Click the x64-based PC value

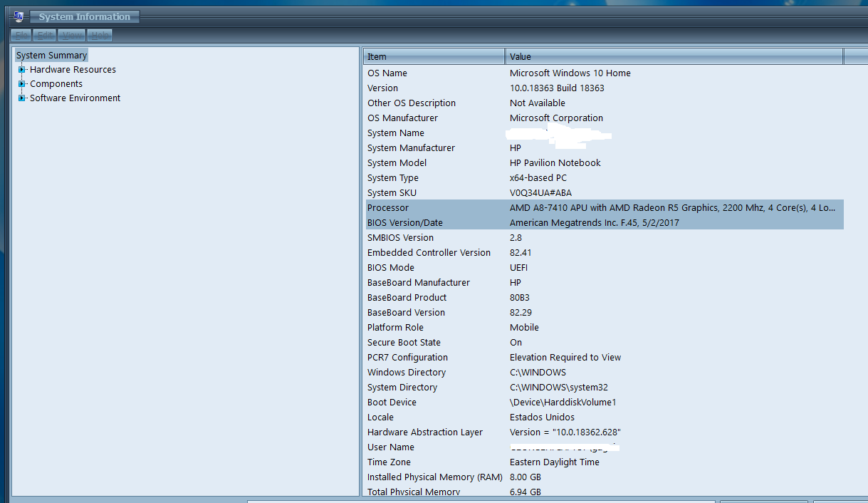tap(538, 178)
